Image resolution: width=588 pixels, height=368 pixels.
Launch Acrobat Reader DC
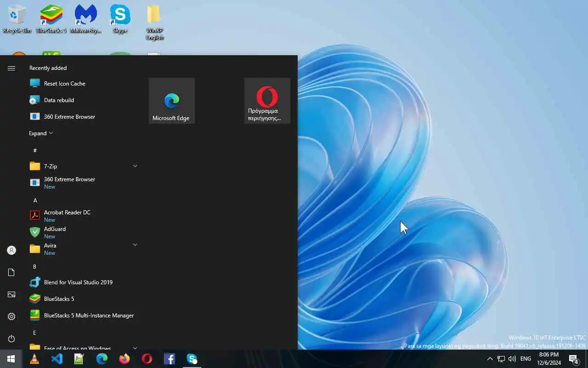click(x=83, y=216)
